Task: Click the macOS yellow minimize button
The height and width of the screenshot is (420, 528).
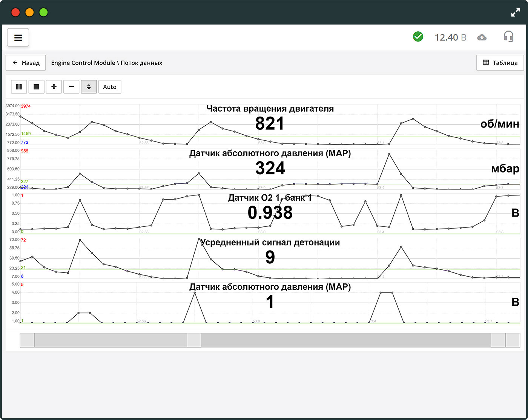Action: pos(29,12)
